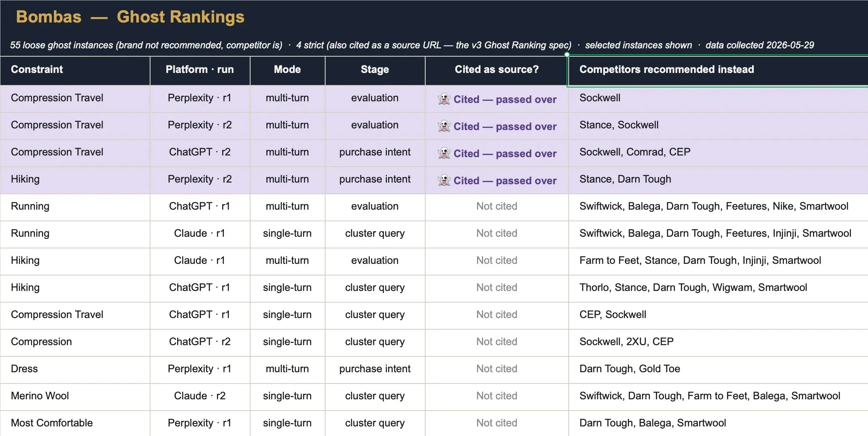
Task: Select ChatGPT · r2 cell in Compression row
Action: 200,343
